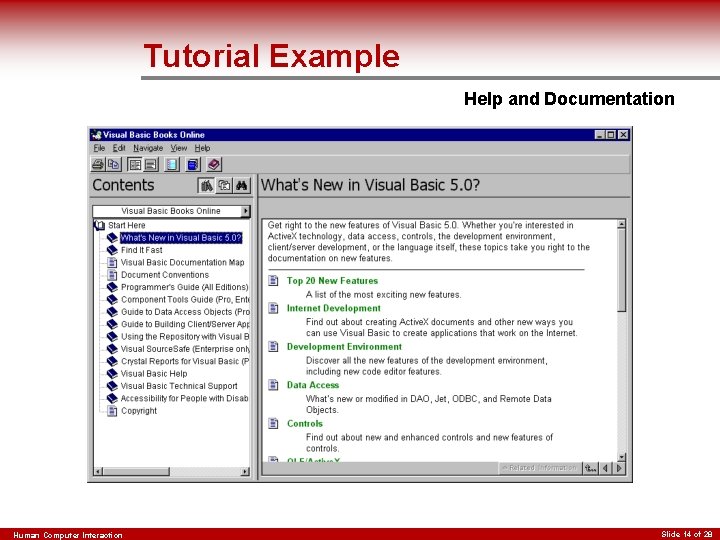The height and width of the screenshot is (540, 720).
Task: Click book icon beside Programmer's Guide (All Editions)
Action: pos(112,287)
